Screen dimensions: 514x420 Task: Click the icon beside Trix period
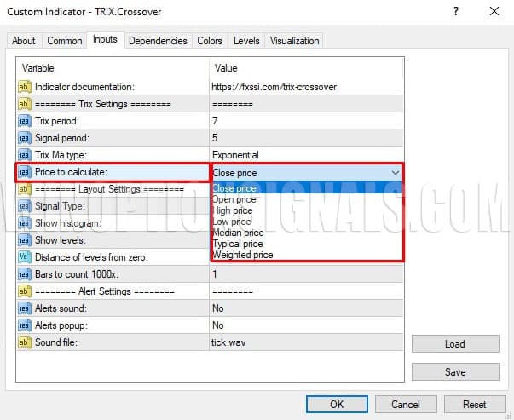pos(24,121)
